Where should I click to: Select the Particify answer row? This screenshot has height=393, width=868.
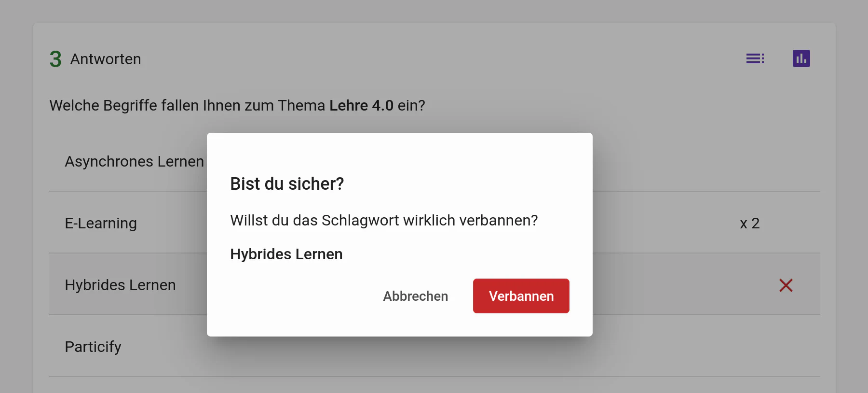93,347
